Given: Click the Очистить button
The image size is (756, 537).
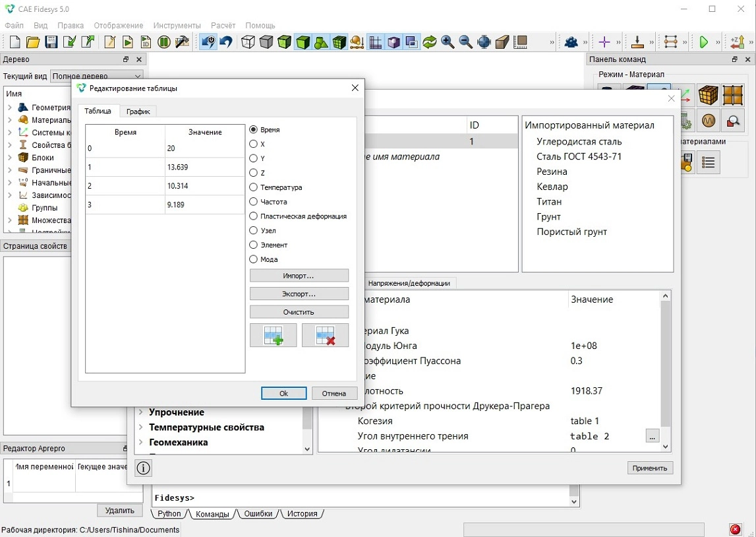Looking at the screenshot, I should coord(299,311).
